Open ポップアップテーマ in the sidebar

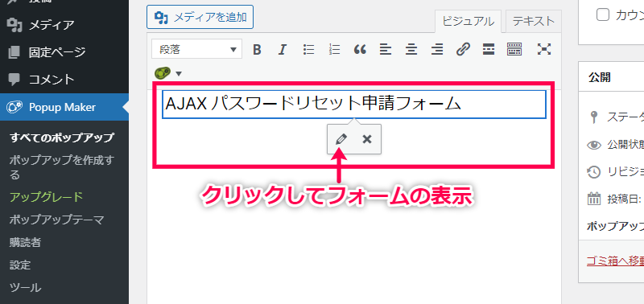[x=56, y=220]
